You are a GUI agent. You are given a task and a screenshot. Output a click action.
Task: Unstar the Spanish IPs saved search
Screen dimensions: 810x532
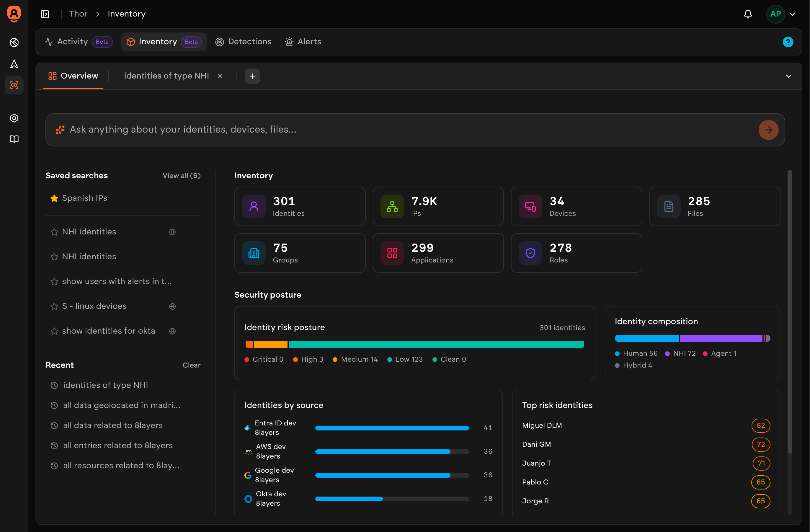[54, 198]
